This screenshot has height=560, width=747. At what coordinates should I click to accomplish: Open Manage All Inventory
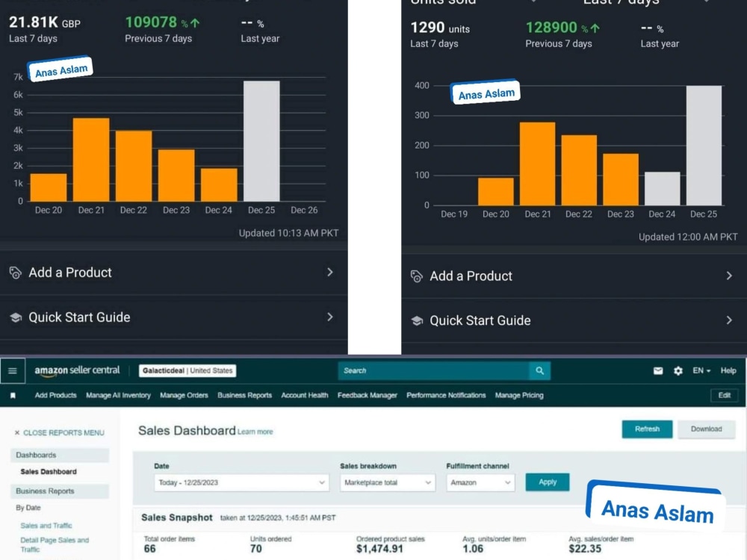(x=118, y=395)
